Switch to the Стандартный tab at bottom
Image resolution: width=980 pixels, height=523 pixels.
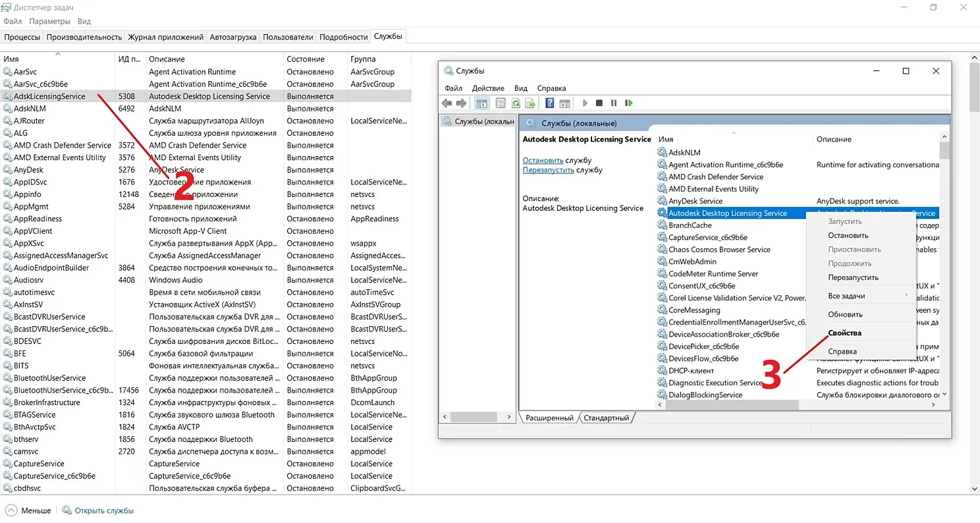click(606, 418)
